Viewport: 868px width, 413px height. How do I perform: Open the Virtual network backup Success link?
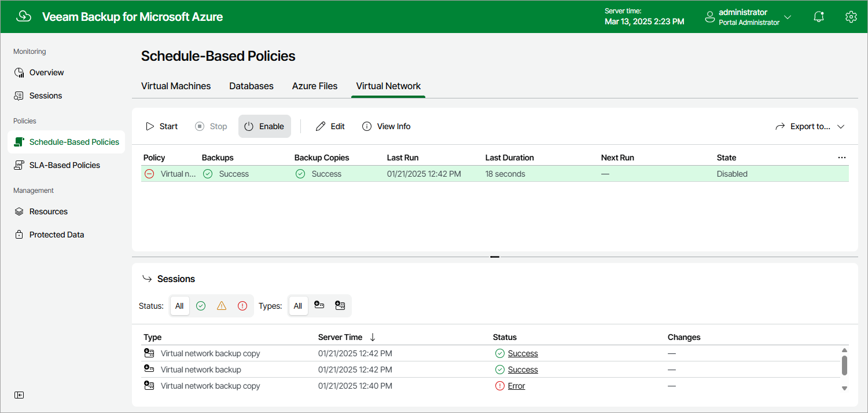coord(523,370)
